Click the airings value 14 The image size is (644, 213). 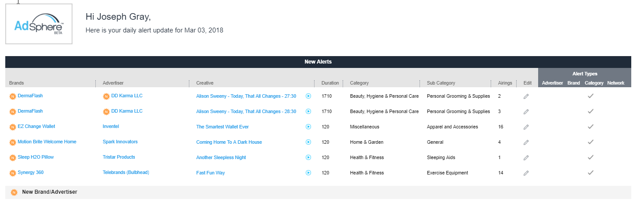click(x=500, y=173)
